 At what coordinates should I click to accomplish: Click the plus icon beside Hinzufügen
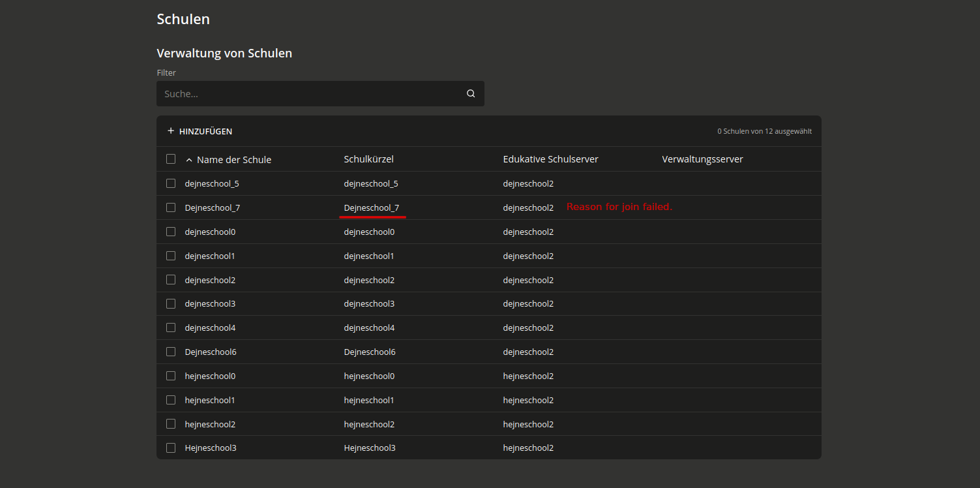(x=171, y=131)
